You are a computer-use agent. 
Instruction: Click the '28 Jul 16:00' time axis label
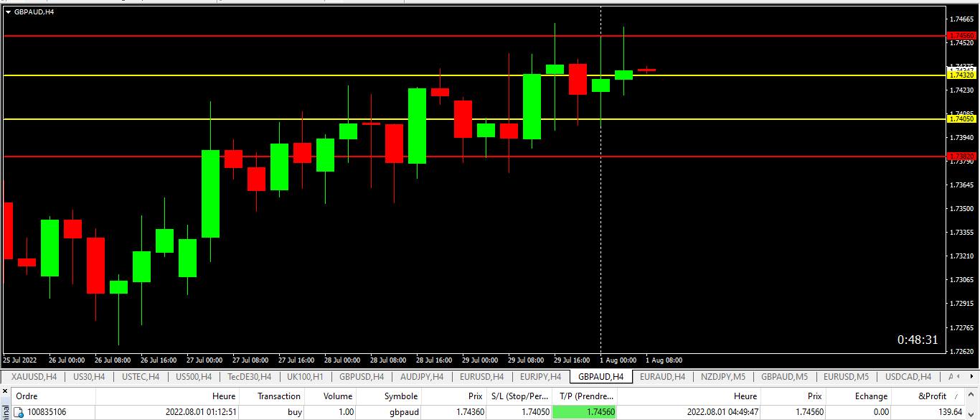[433, 360]
